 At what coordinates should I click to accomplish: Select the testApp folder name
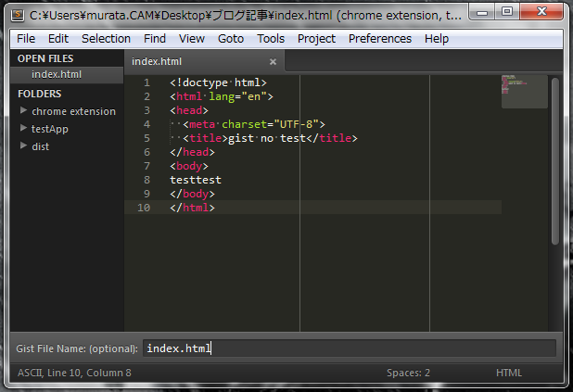(50, 129)
